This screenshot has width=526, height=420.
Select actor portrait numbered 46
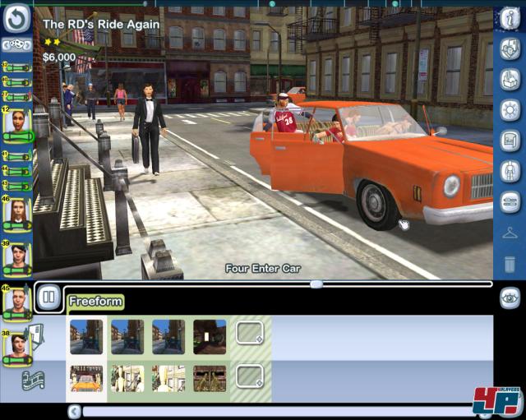tap(17, 215)
